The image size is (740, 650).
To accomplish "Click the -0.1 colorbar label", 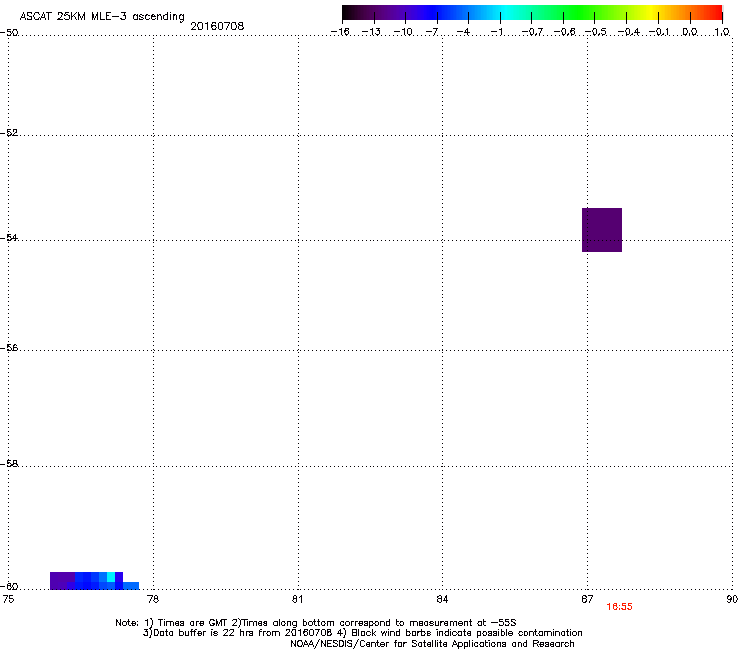I will pyautogui.click(x=659, y=32).
